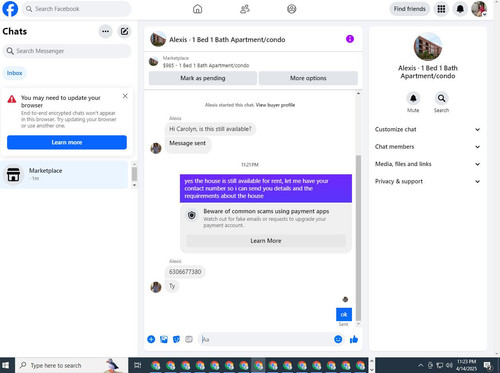The height and width of the screenshot is (373, 500).
Task: Open the listing thumbnail in Marketplace bar
Action: pos(153,62)
